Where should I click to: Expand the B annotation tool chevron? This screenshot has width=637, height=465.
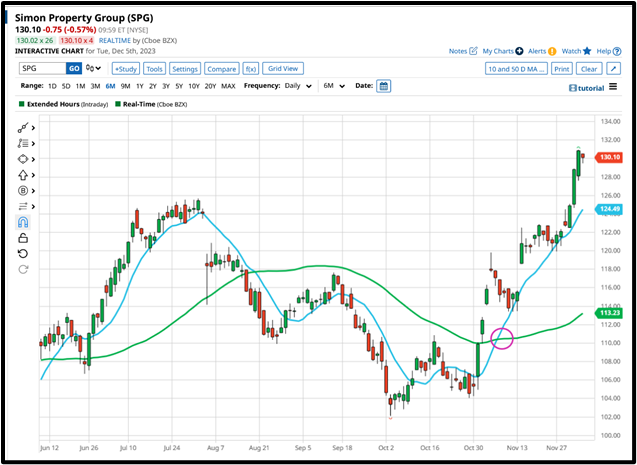pos(33,191)
